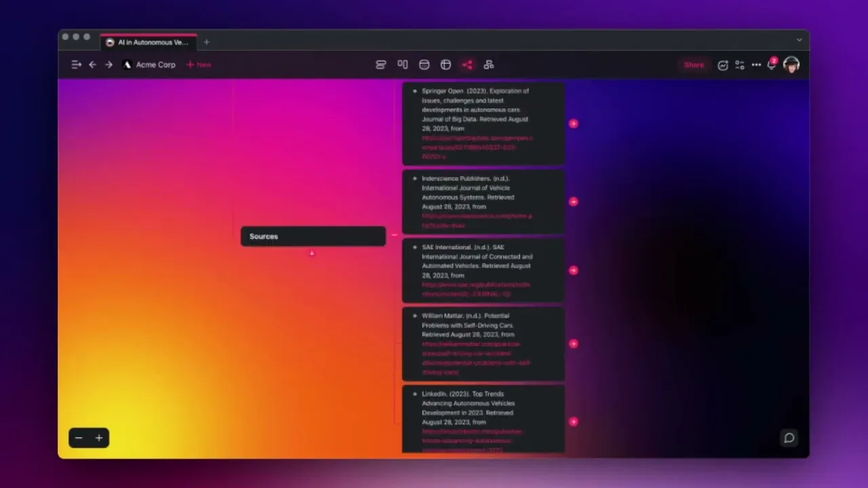Expand the William Mattar source node
The height and width of the screenshot is (488, 868).
(x=574, y=344)
